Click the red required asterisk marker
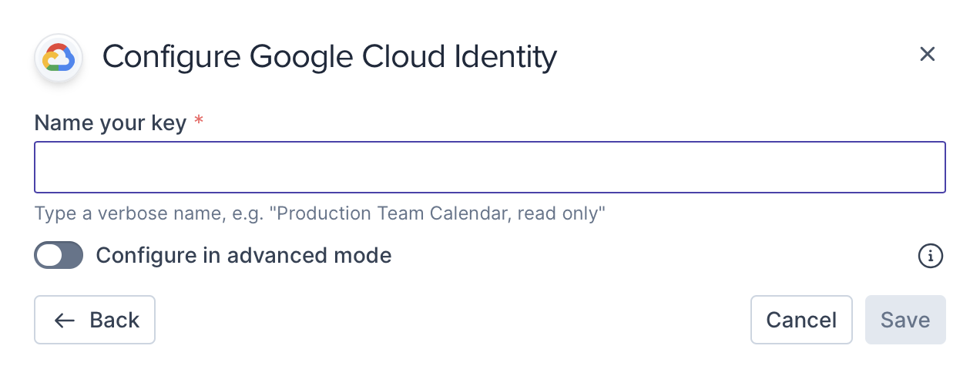The width and height of the screenshot is (980, 376). tap(199, 122)
